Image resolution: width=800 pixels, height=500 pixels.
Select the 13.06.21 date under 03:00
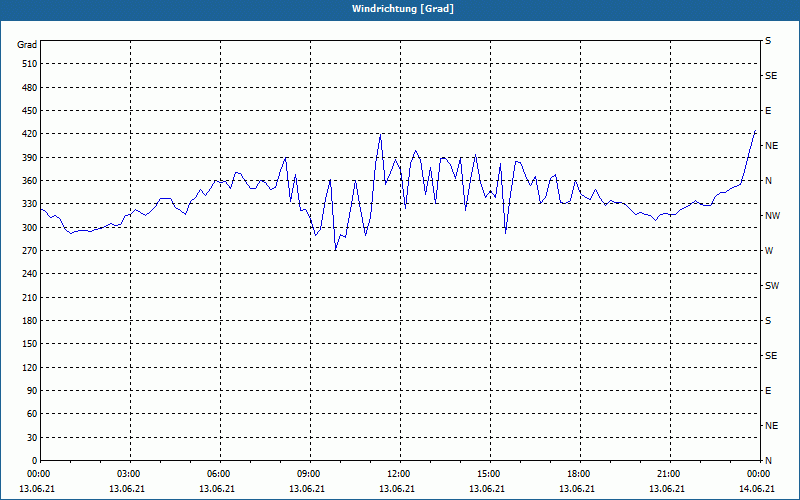coord(127,488)
